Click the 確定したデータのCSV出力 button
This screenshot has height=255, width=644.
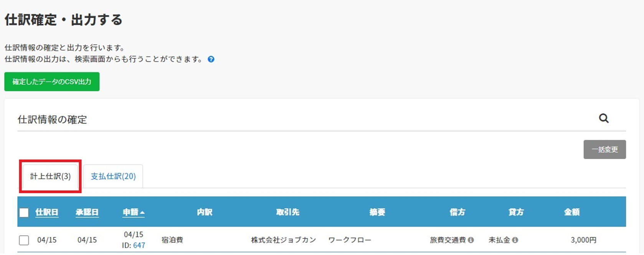(x=52, y=82)
